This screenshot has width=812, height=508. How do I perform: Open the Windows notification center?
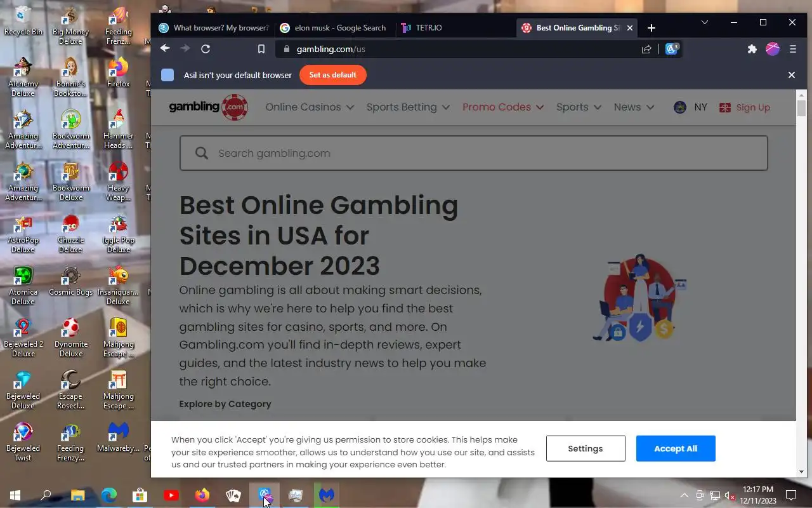tap(791, 495)
